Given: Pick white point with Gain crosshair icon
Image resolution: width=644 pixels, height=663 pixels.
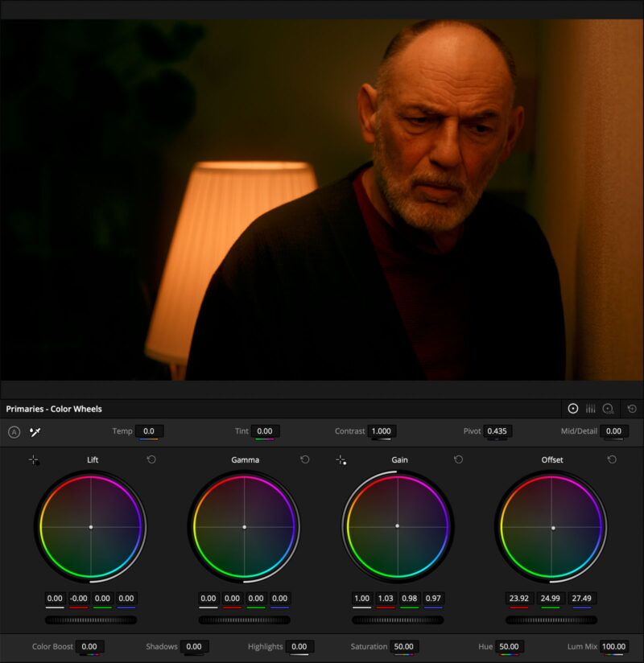Looking at the screenshot, I should [341, 460].
